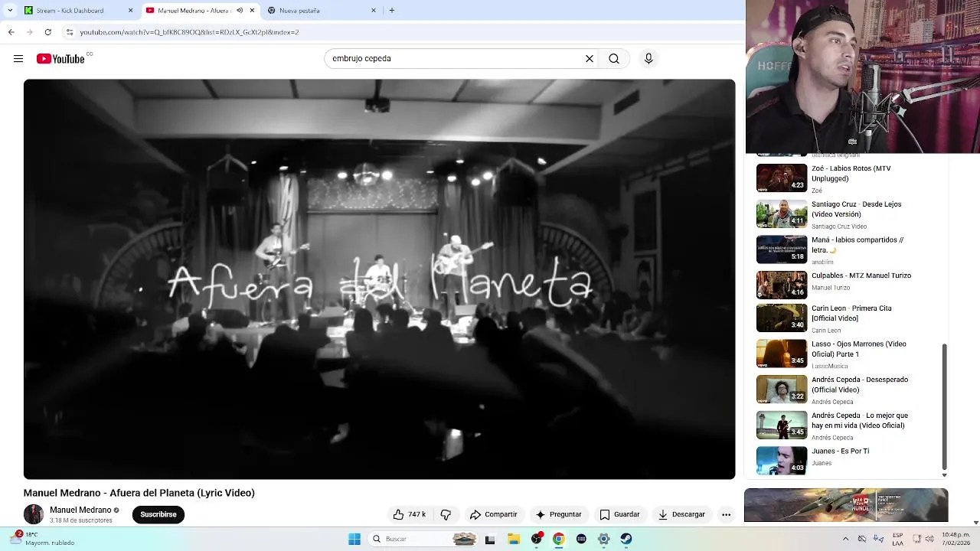Change the ESP LAA input language
The image size is (980, 551).
tap(897, 539)
